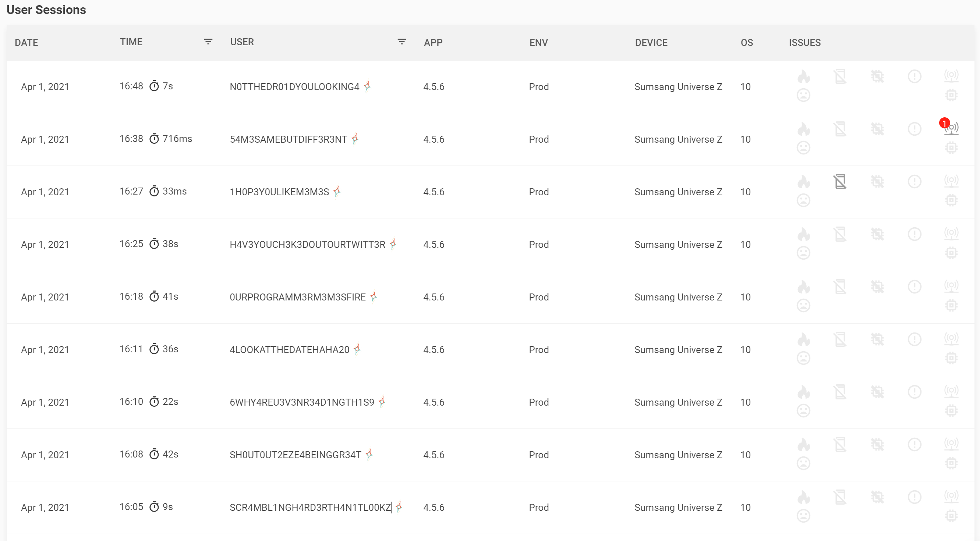This screenshot has height=541, width=980.
Task: Click the stopwatch icon beside 33ms duration
Action: tap(154, 191)
